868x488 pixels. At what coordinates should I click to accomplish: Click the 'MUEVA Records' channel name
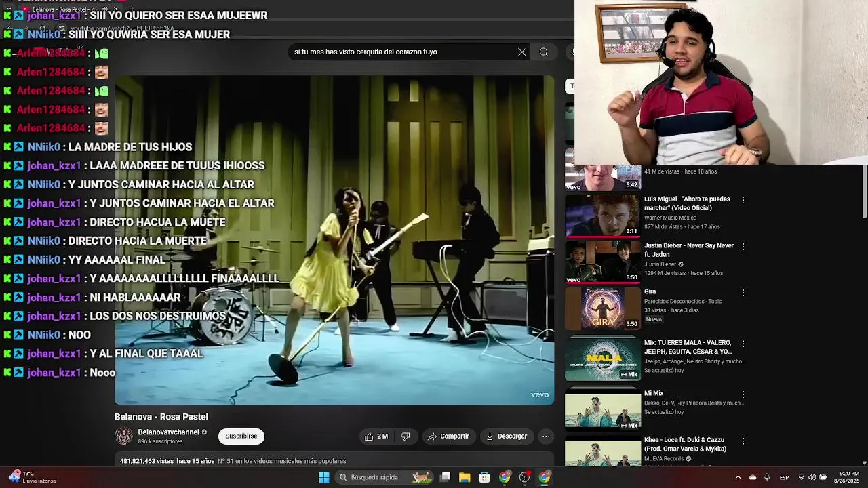(x=664, y=459)
